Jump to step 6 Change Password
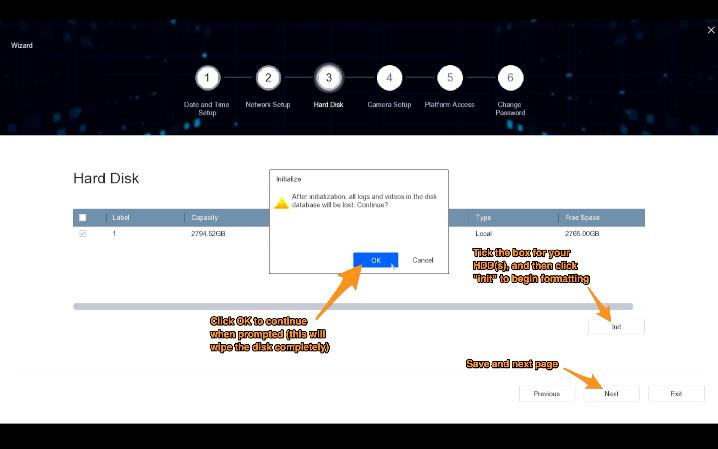The image size is (718, 449). pyautogui.click(x=510, y=78)
